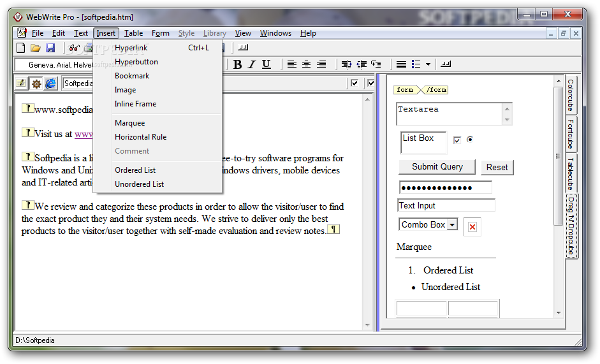The width and height of the screenshot is (600, 364).
Task: Align text left
Action: [x=291, y=64]
